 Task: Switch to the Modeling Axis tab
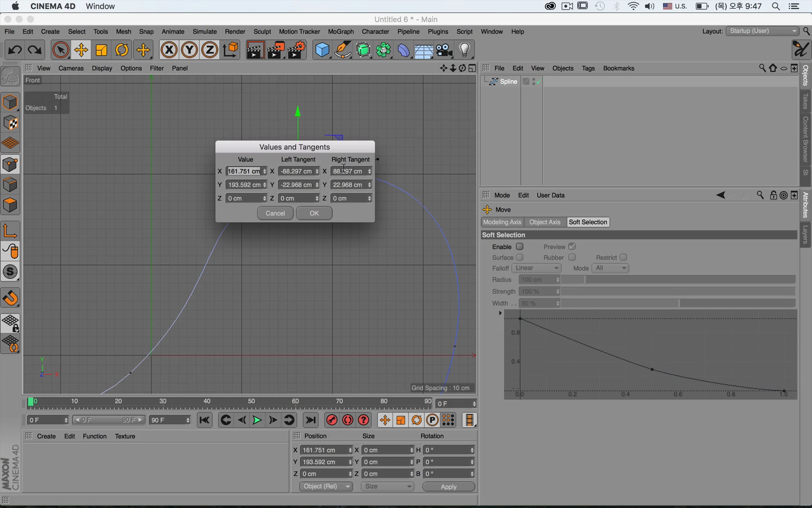(502, 222)
